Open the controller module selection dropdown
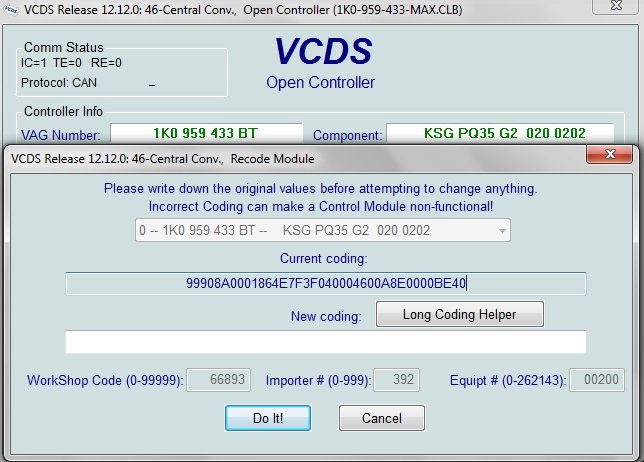The image size is (644, 462). [322, 231]
